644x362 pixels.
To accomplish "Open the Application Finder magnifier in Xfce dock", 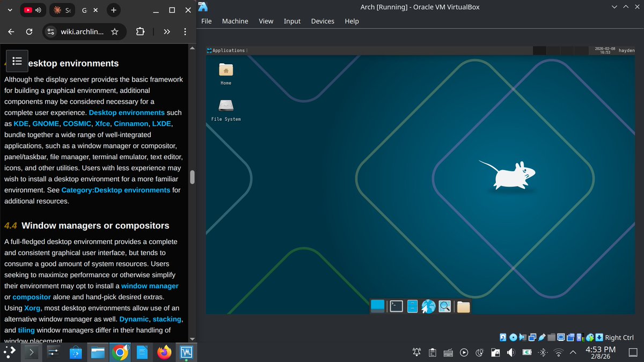I will click(444, 306).
